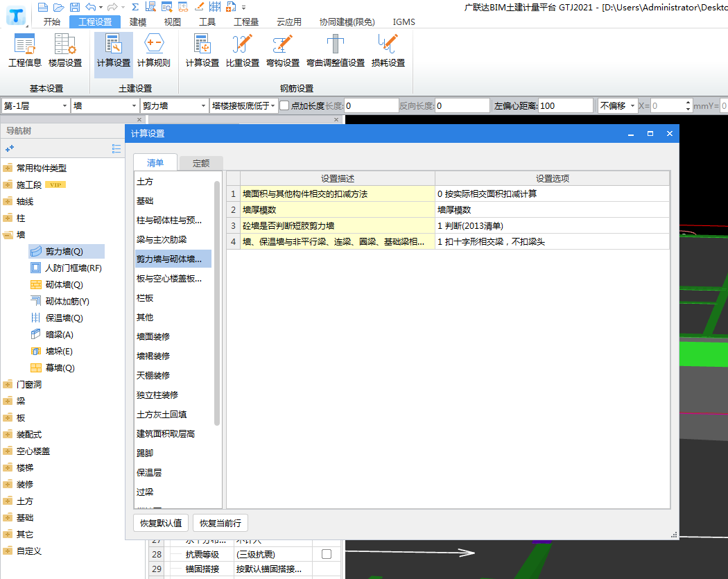Toggle navigation tree list view icon

(116, 148)
